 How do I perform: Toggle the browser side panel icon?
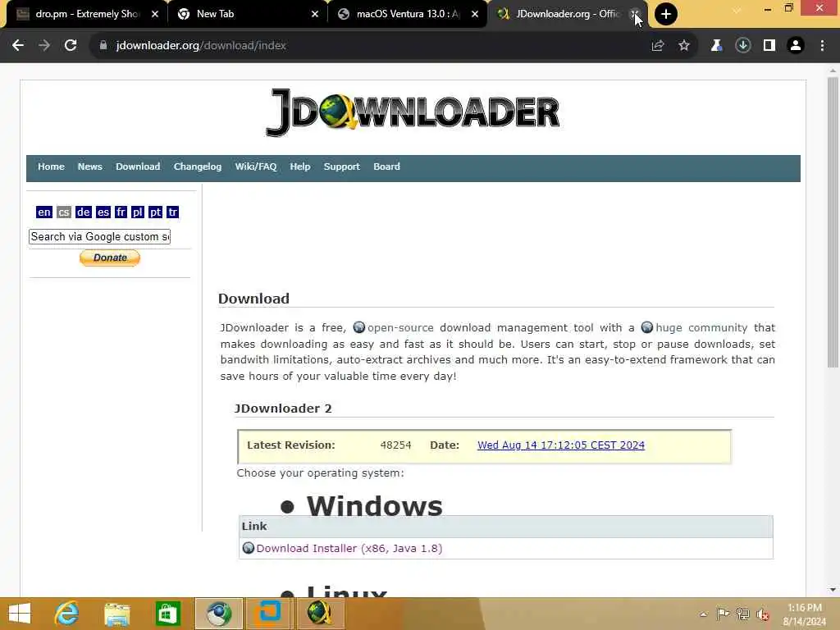[x=769, y=46]
